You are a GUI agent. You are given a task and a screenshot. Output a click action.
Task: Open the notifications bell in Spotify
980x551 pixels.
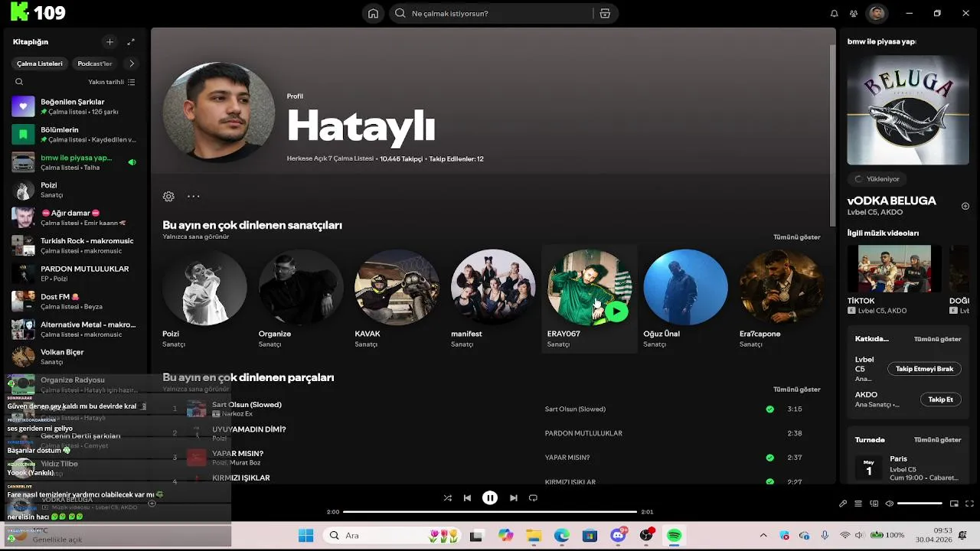tap(834, 13)
